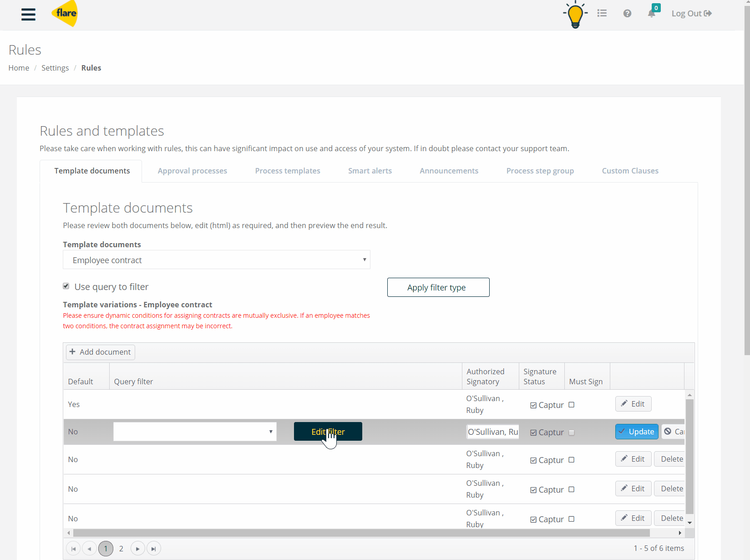Open the hamburger navigation menu

[x=28, y=14]
